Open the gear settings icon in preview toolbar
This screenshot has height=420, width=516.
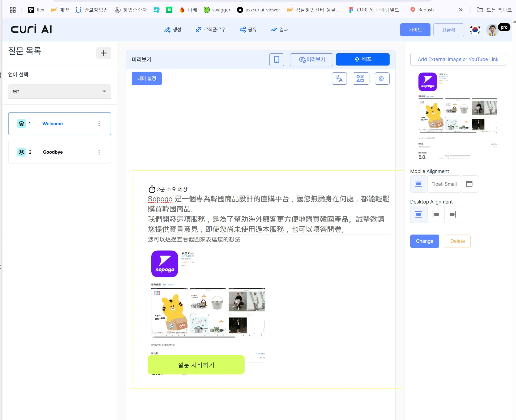click(382, 79)
